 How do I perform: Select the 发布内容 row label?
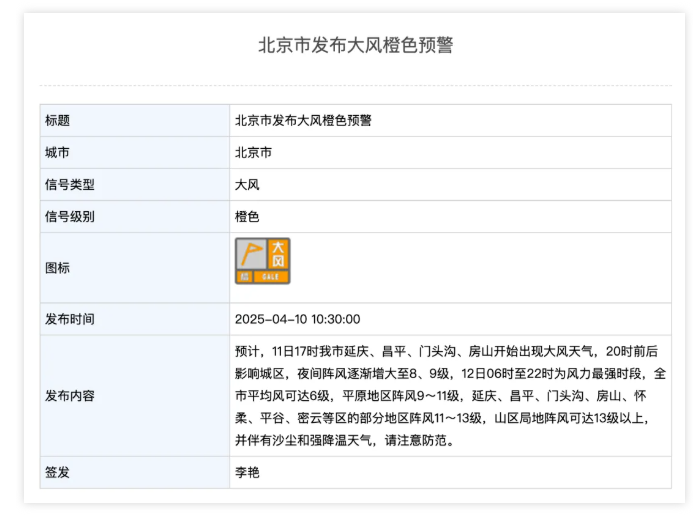[x=70, y=396]
